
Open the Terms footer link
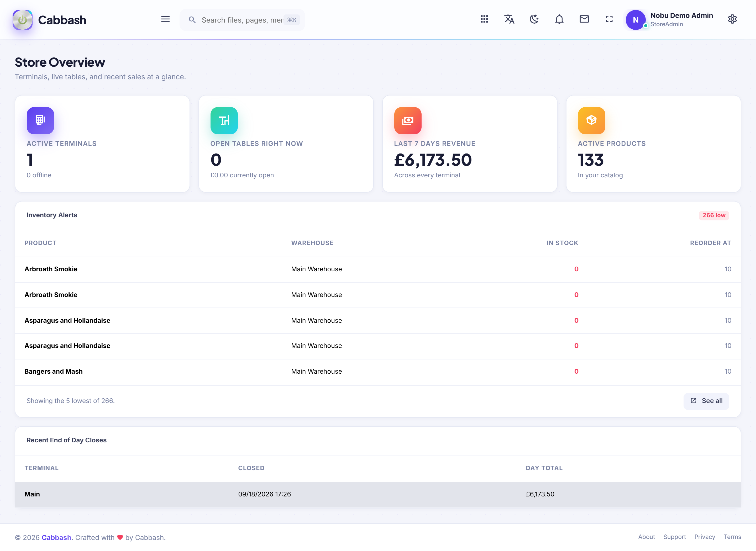point(732,537)
